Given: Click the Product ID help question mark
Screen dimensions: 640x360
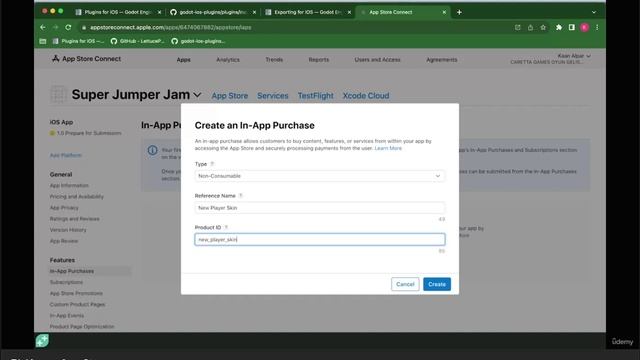Looking at the screenshot, I should pyautogui.click(x=226, y=227).
